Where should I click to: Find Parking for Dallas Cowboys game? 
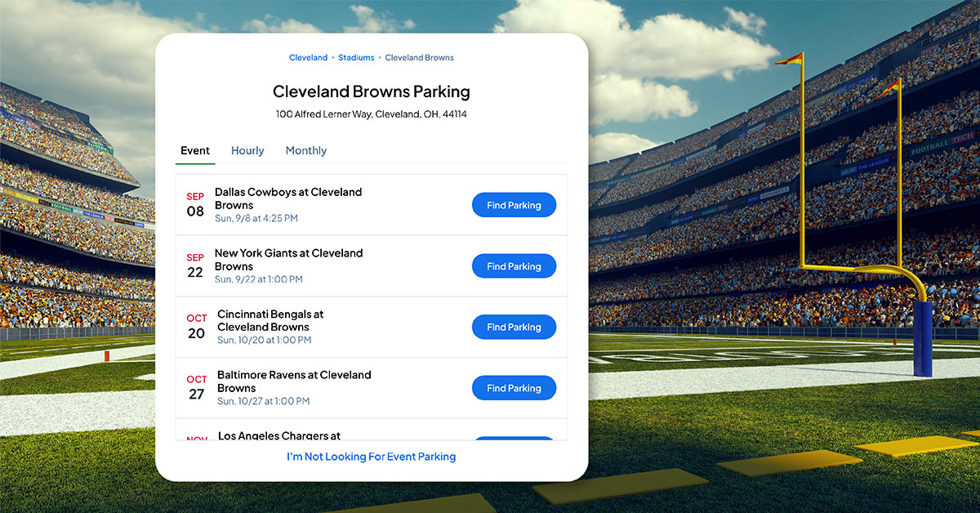[x=514, y=205]
